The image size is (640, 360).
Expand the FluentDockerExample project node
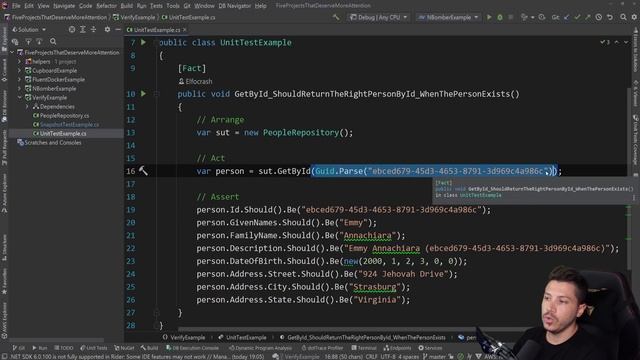(19, 80)
